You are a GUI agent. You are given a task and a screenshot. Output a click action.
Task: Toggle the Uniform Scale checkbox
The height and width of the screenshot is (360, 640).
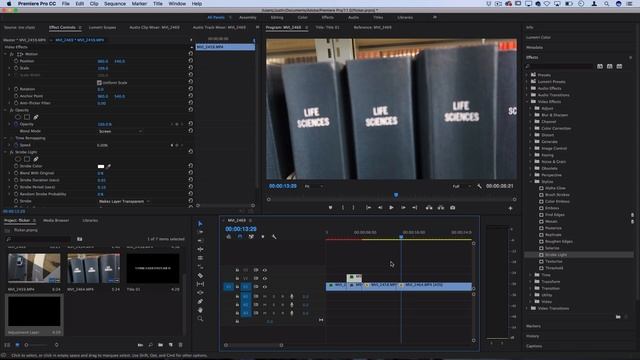(x=99, y=82)
